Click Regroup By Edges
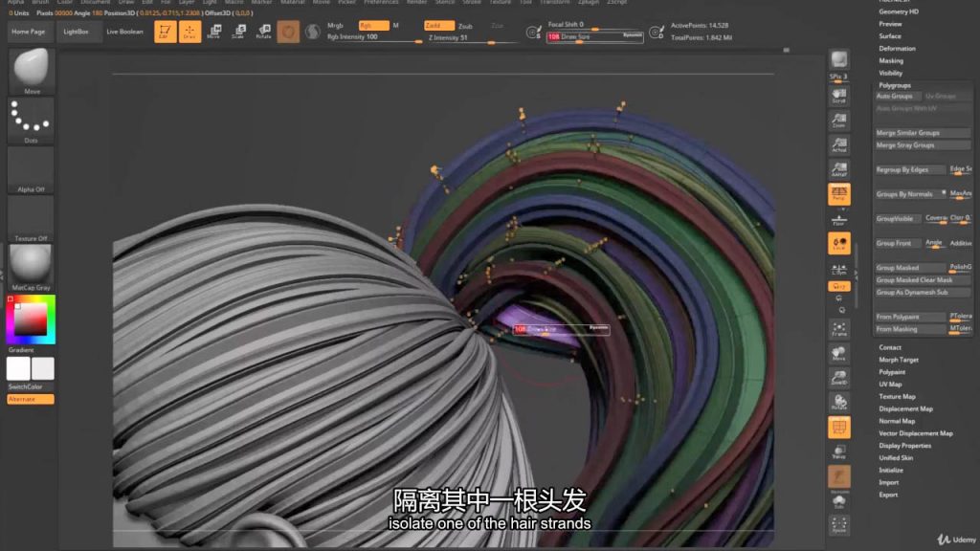This screenshot has height=551, width=980. [x=910, y=170]
